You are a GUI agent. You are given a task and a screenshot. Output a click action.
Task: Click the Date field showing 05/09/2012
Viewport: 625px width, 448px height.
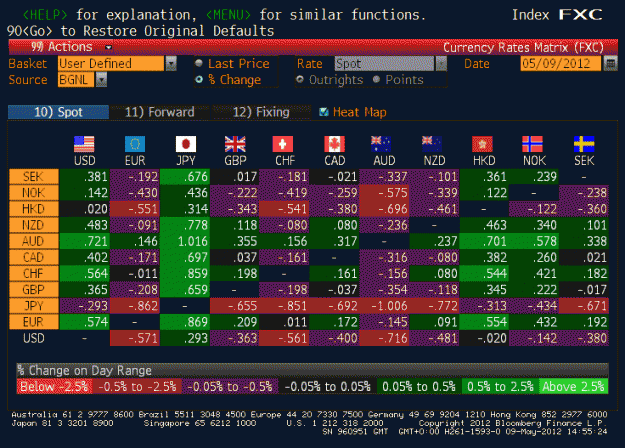click(x=560, y=63)
